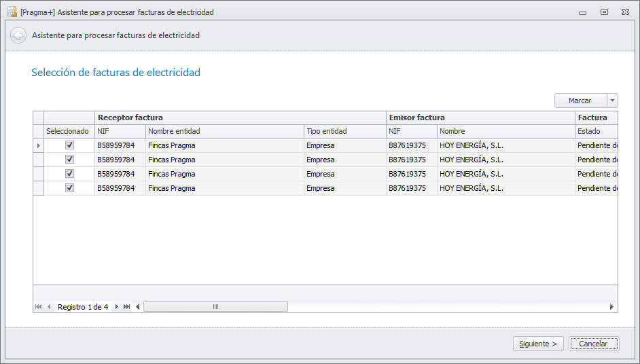Viewport: 640px width, 364px height.
Task: Go to next record in navigator
Action: (117, 307)
